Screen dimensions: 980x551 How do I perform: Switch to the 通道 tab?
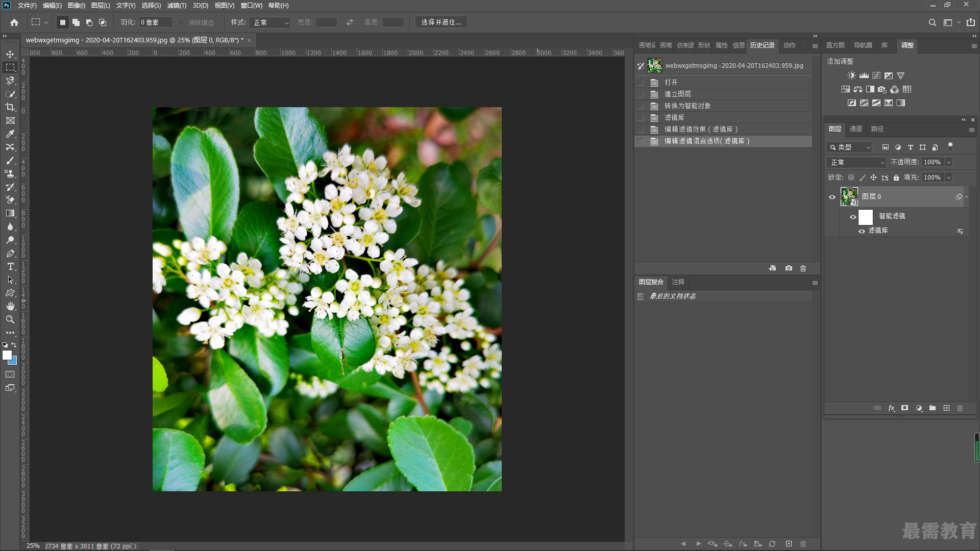coord(856,129)
